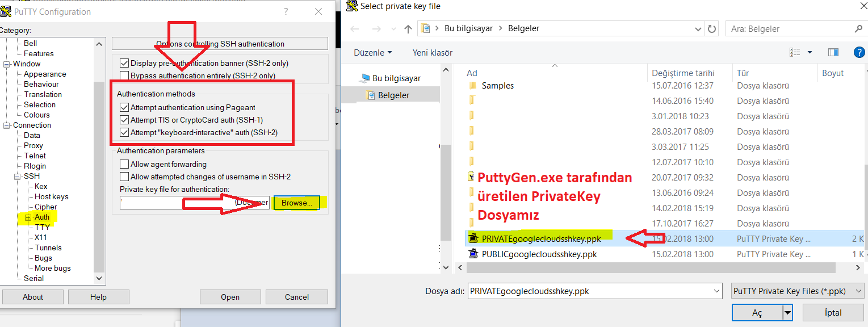Click the forward arrow in file dialog
This screenshot has width=868, height=327.
coord(376,29)
